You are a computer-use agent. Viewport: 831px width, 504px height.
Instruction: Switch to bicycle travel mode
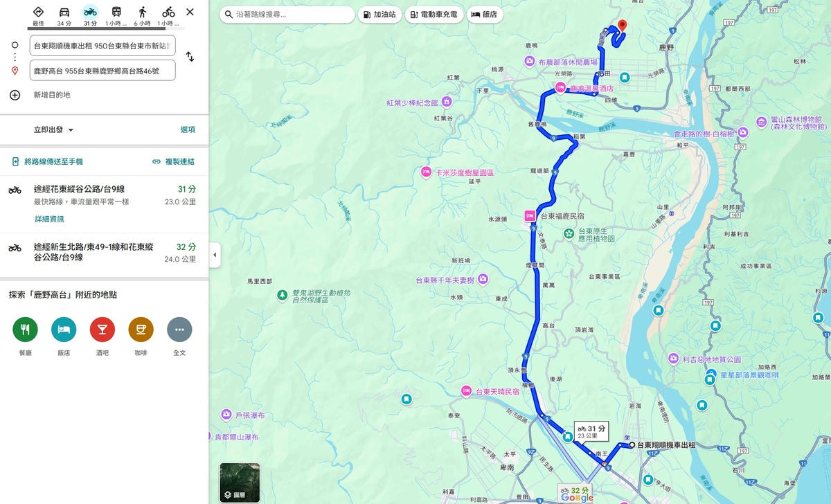click(169, 15)
